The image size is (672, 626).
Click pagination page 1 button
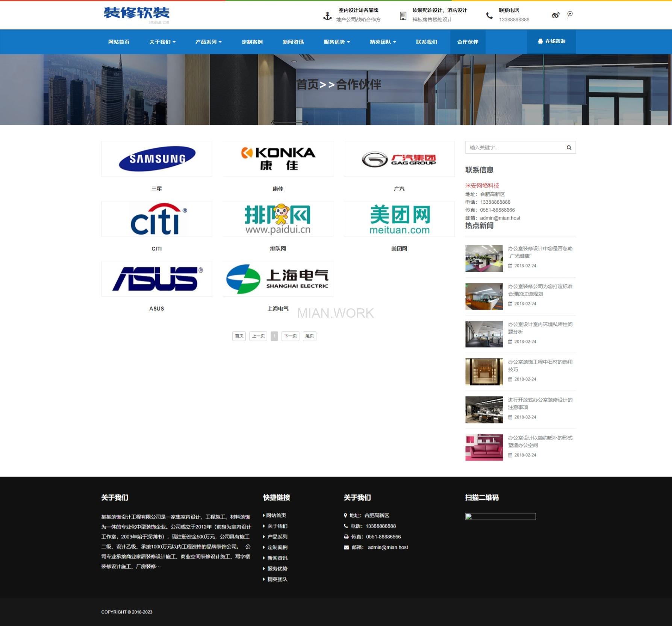tap(274, 336)
